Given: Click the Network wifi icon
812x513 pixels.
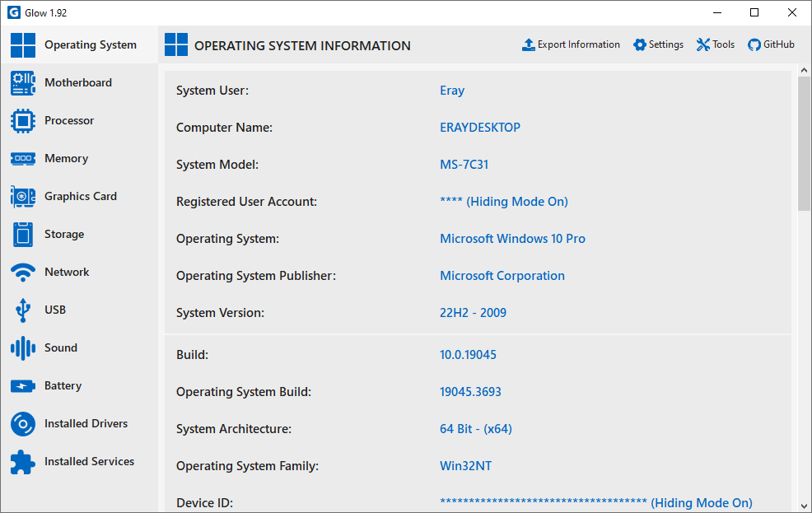Looking at the screenshot, I should (23, 273).
